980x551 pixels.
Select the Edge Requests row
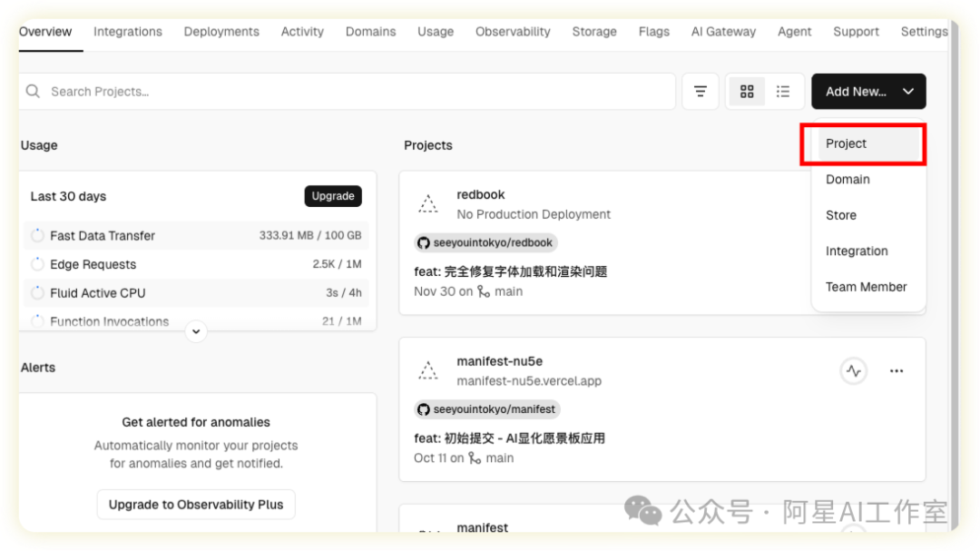pyautogui.click(x=196, y=264)
